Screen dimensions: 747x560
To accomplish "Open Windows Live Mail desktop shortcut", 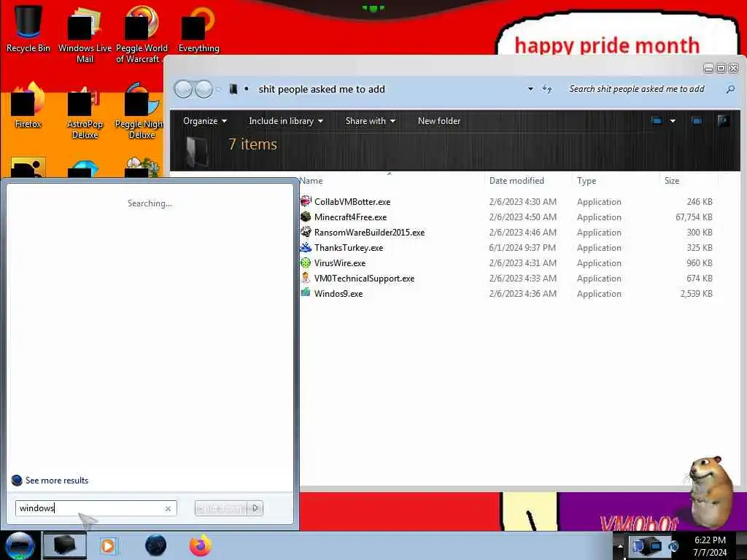I will 85,36.
